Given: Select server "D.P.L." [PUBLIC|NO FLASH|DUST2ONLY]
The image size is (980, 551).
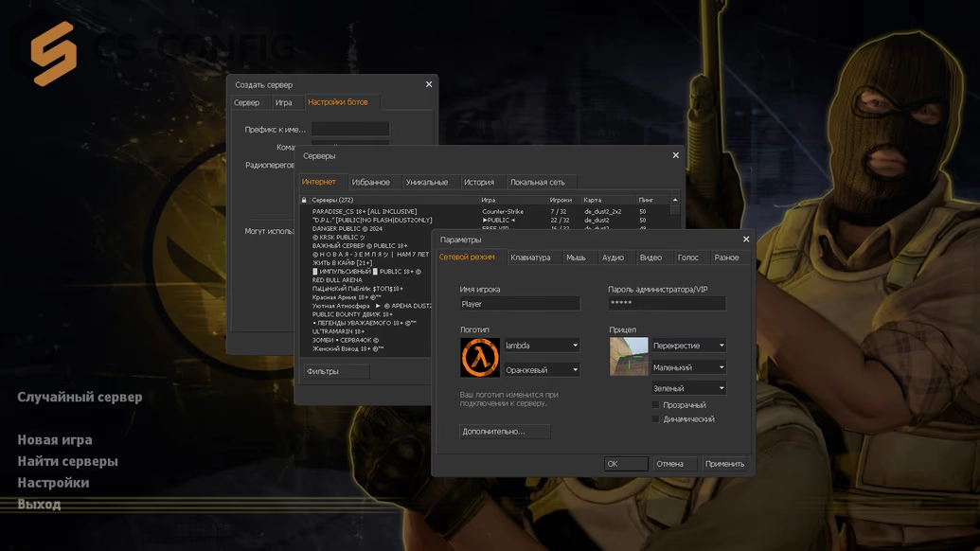Looking at the screenshot, I should [x=485, y=220].
